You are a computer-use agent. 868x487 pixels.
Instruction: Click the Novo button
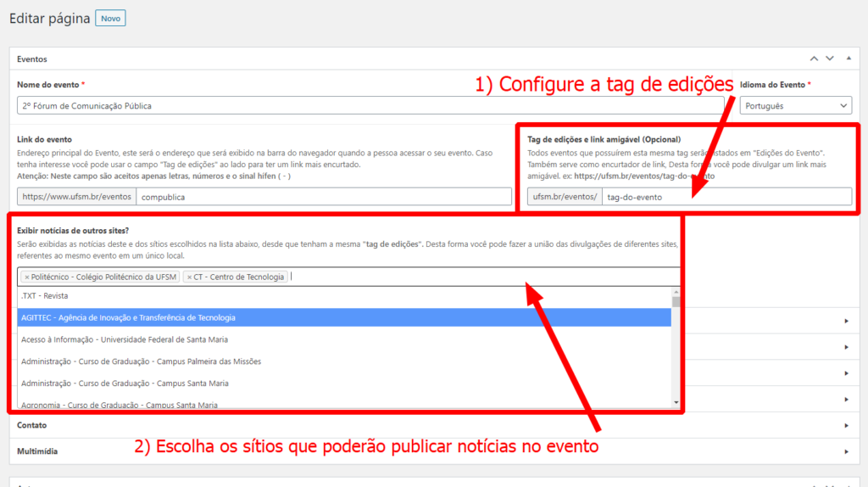click(x=110, y=18)
